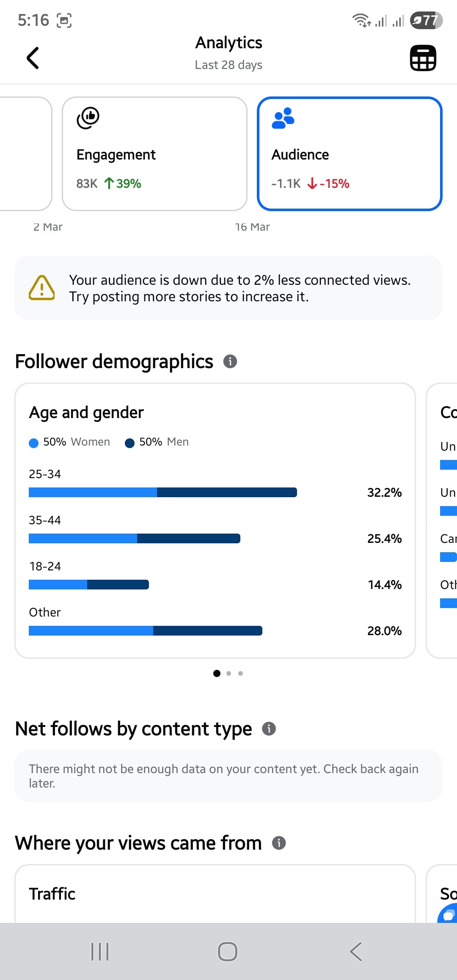The width and height of the screenshot is (457, 980).
Task: Go to third demographics page dot
Action: point(241,673)
